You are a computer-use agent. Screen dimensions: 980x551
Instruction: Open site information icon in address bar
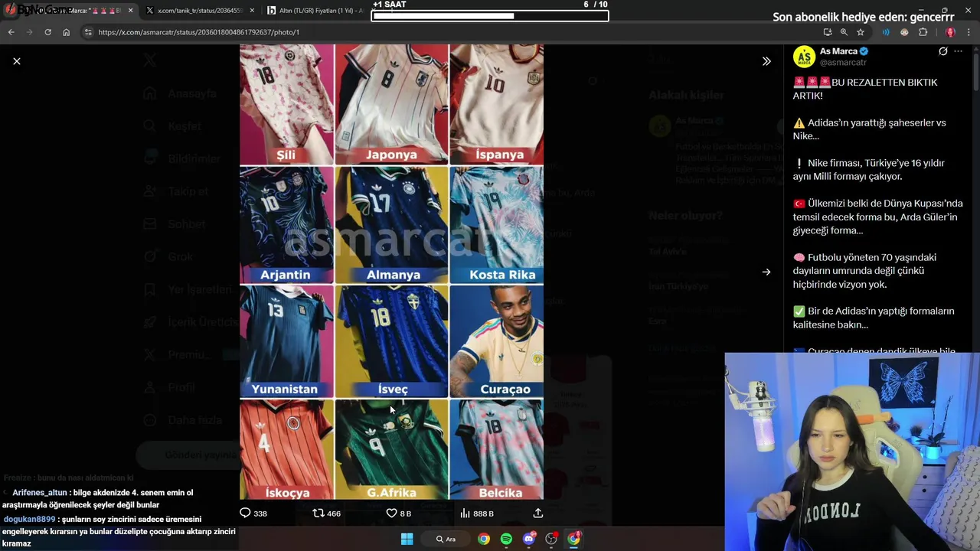click(88, 32)
